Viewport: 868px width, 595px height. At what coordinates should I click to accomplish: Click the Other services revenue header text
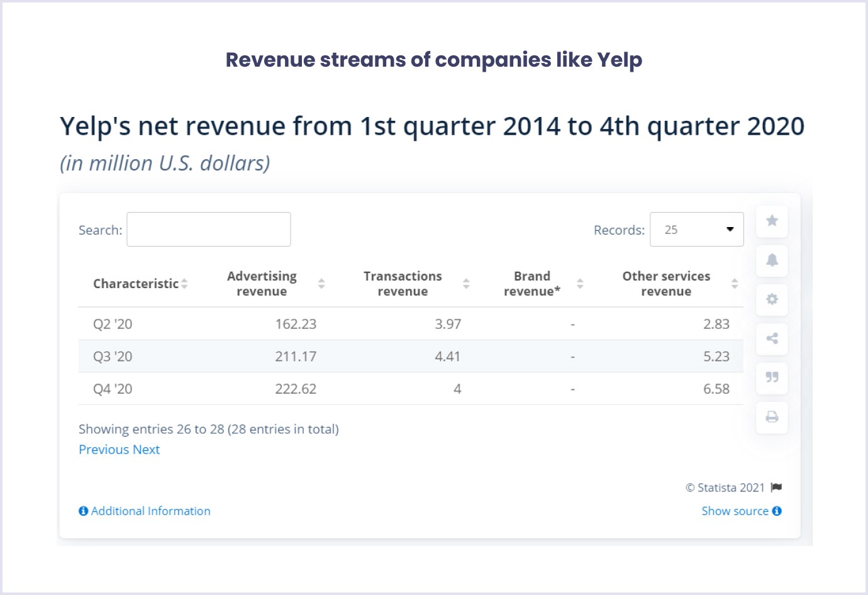[666, 284]
